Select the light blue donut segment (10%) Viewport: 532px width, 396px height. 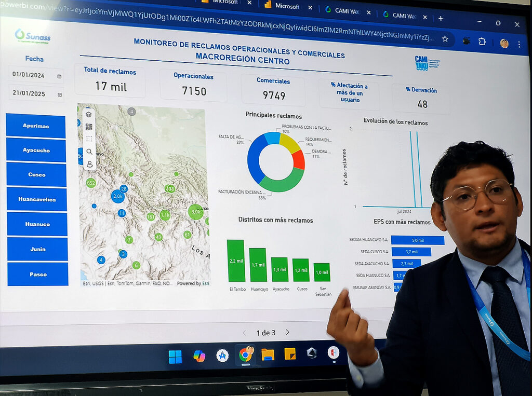272,138
